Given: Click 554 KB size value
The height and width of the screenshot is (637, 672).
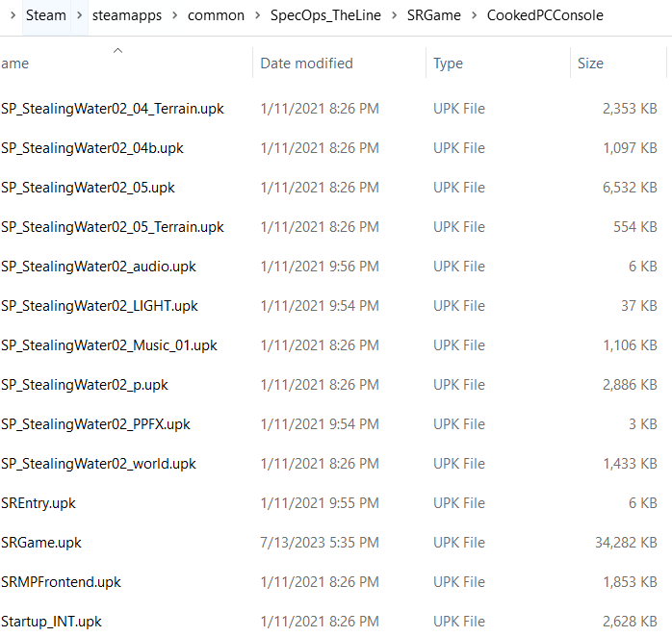Looking at the screenshot, I should coord(635,227).
